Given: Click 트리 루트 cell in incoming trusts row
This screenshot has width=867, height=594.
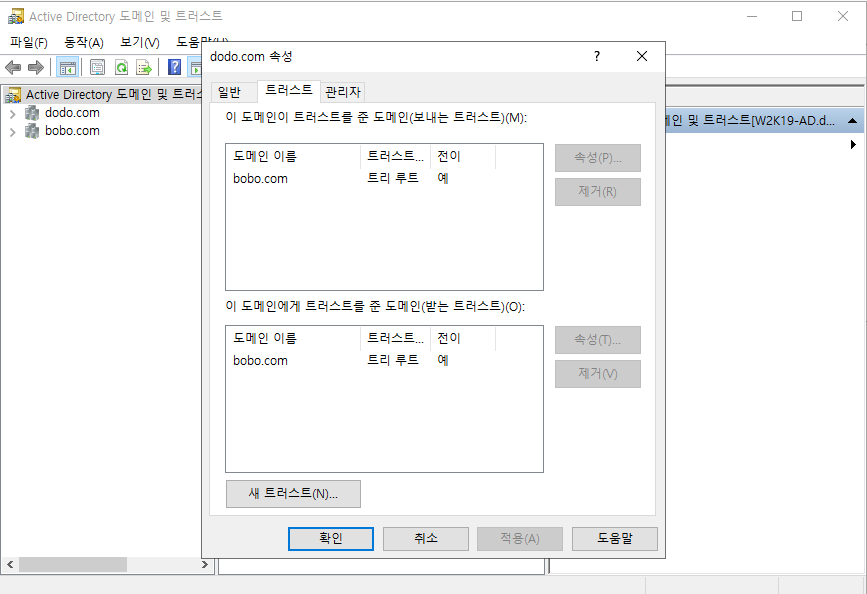Looking at the screenshot, I should pyautogui.click(x=393, y=360).
